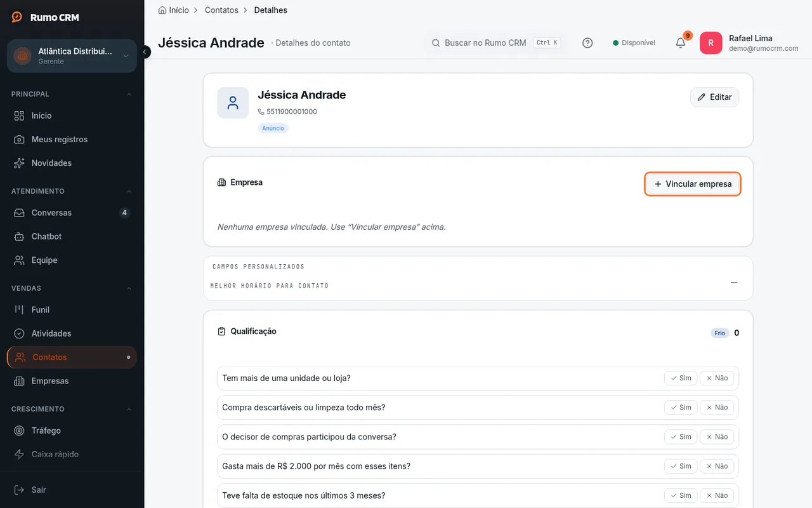Go to Contatos breadcrumb link

(x=221, y=10)
